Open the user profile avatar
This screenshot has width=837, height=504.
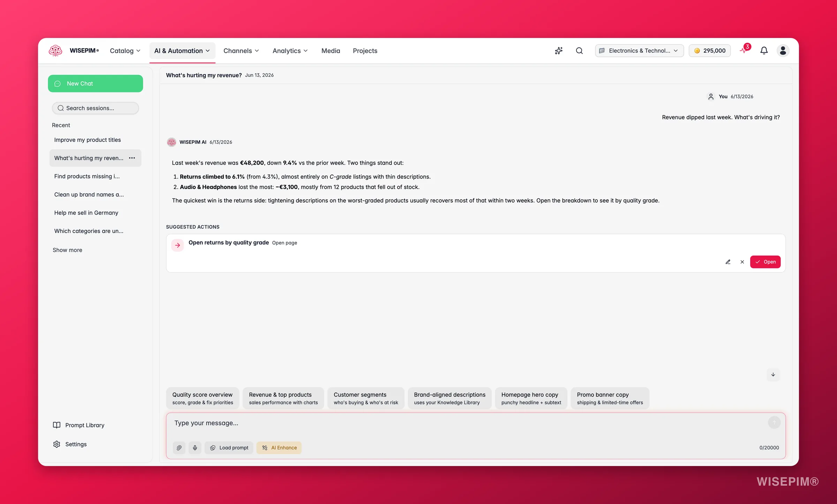[x=783, y=51]
